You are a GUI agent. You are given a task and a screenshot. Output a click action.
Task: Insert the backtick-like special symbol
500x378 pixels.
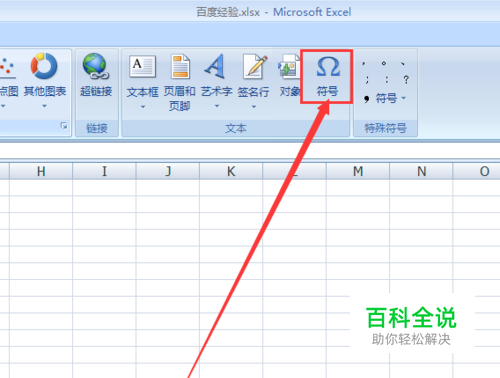[x=403, y=63]
